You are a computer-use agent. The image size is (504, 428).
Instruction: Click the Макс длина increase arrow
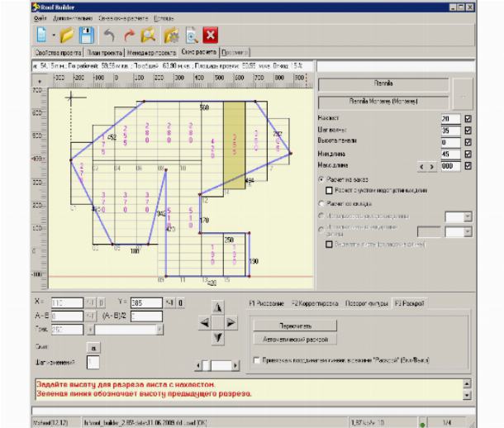432,165
